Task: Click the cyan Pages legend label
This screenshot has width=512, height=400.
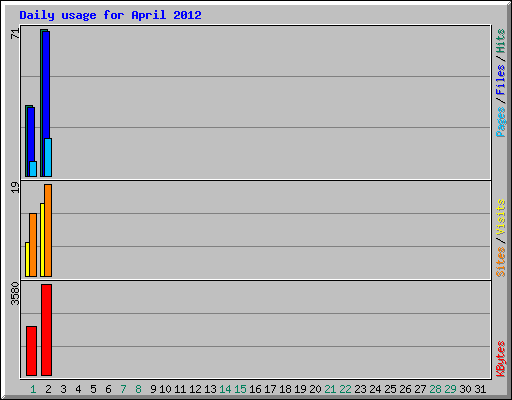Action: [500, 122]
